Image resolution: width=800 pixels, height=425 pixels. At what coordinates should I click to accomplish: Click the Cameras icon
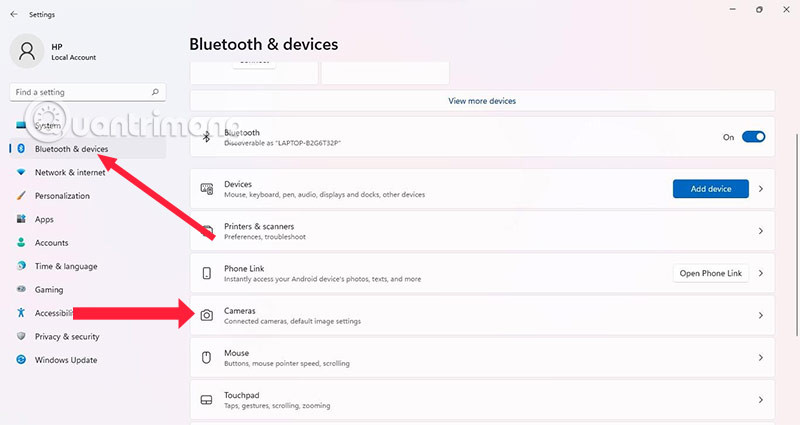[207, 315]
